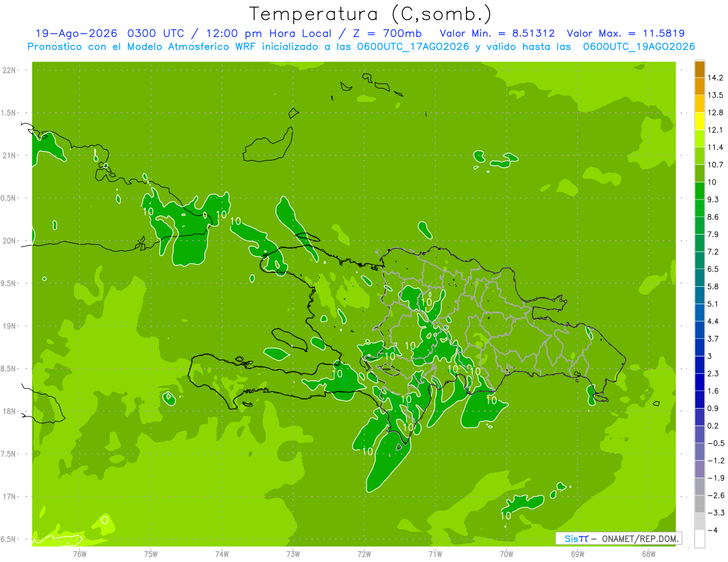Click the "22N" latitude label
Viewport: 728px width, 562px height.
coord(9,70)
